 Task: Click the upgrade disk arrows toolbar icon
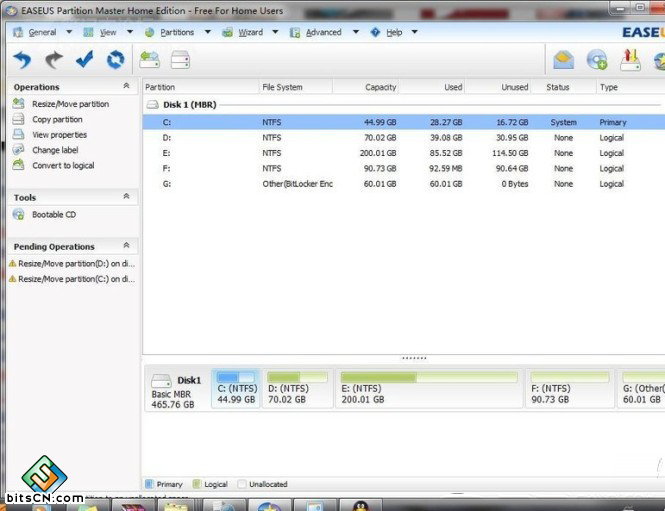630,60
